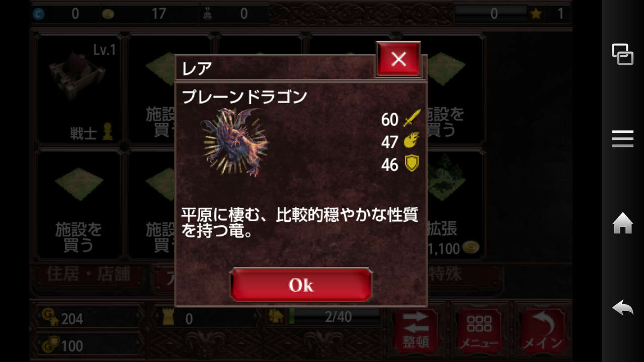The image size is (644, 362).
Task: Open the Android recent apps icon
Action: coord(622,54)
